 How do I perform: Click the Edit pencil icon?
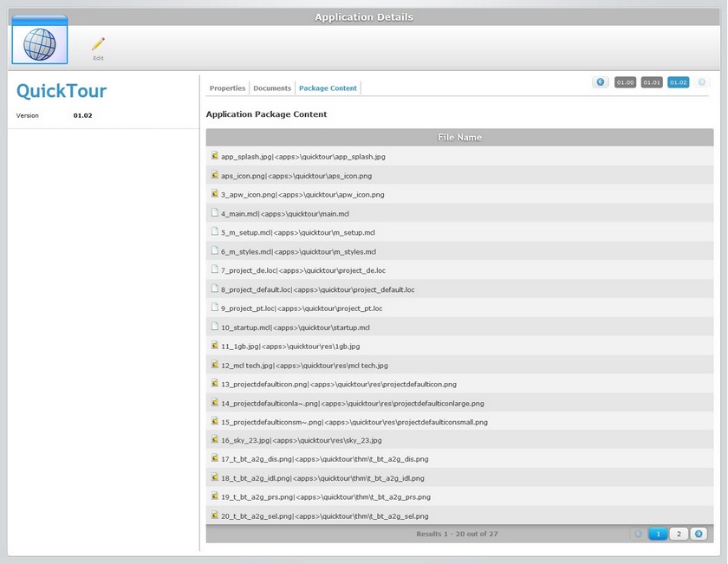tap(98, 44)
